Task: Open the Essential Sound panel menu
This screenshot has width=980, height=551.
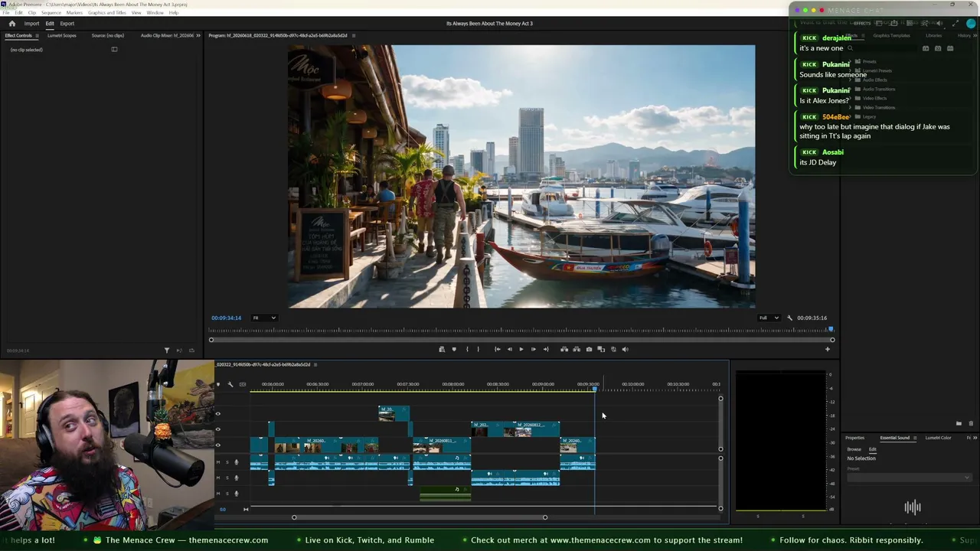Action: [914, 439]
